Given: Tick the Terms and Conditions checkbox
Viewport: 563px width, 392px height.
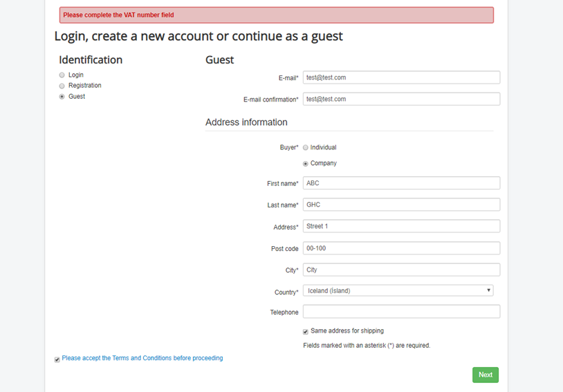Looking at the screenshot, I should (57, 360).
